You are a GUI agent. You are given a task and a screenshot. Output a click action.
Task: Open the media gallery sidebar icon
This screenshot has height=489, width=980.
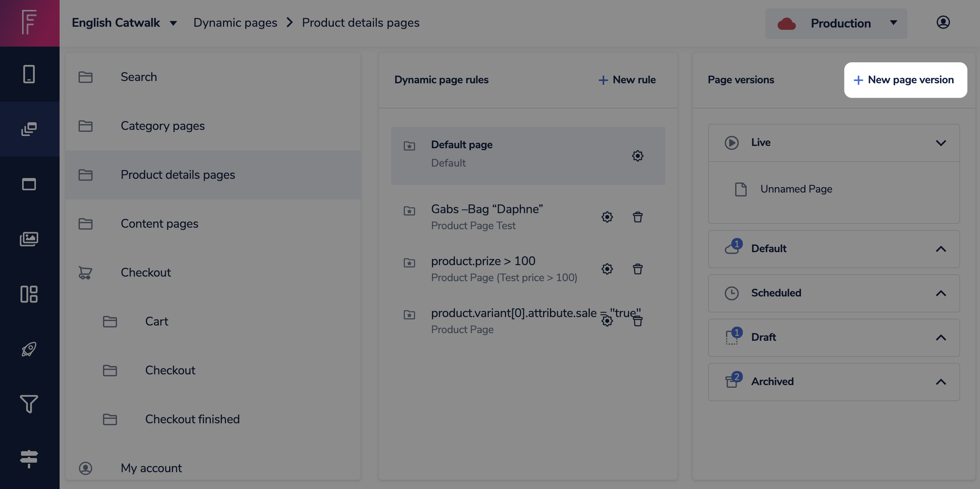[29, 239]
